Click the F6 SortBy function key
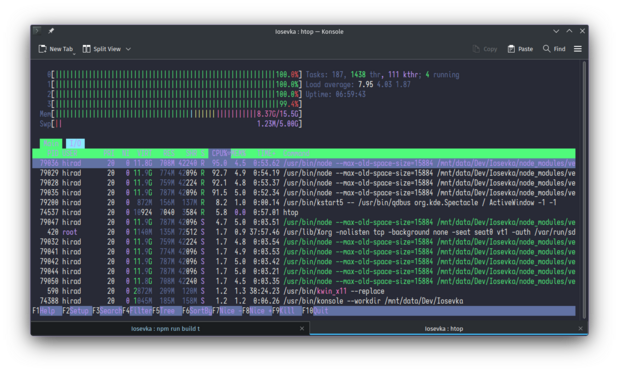Viewport: 619px width, 372px height. pos(197,311)
